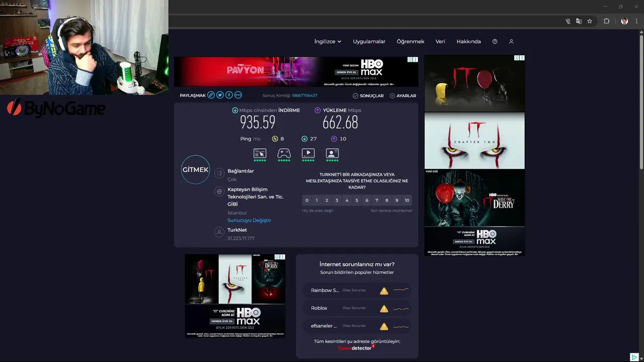The width and height of the screenshot is (644, 362).
Task: Open AYARLAR settings
Action: [403, 96]
